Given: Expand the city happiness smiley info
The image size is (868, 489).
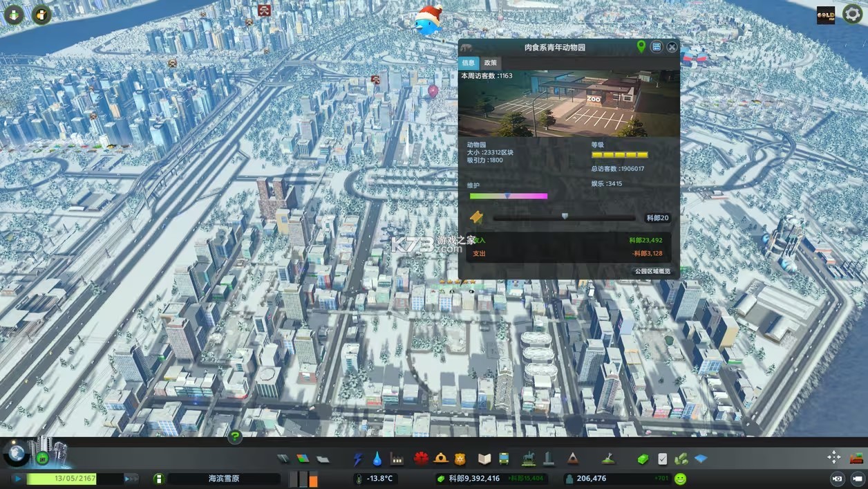Looking at the screenshot, I should pyautogui.click(x=681, y=479).
